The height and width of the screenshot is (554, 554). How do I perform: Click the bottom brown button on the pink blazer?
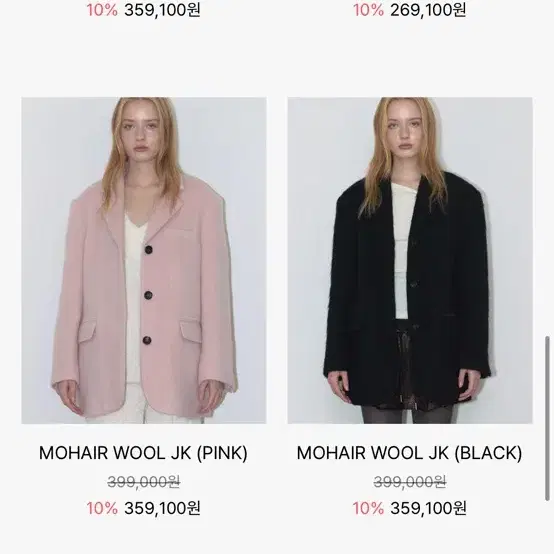coord(147,341)
